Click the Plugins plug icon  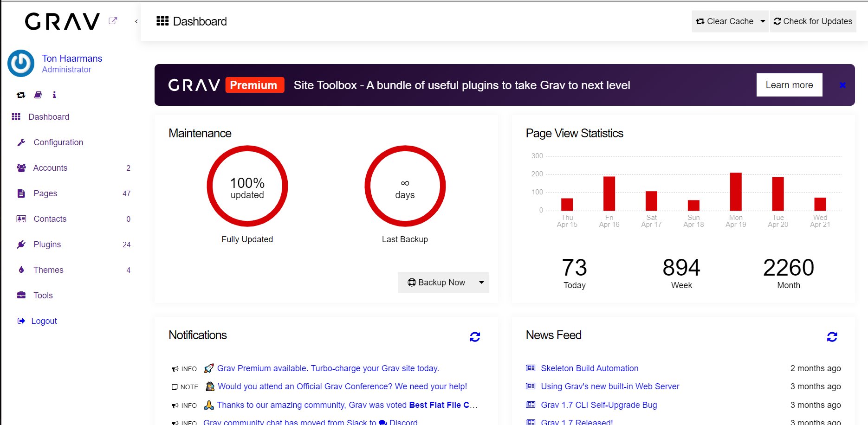click(21, 245)
